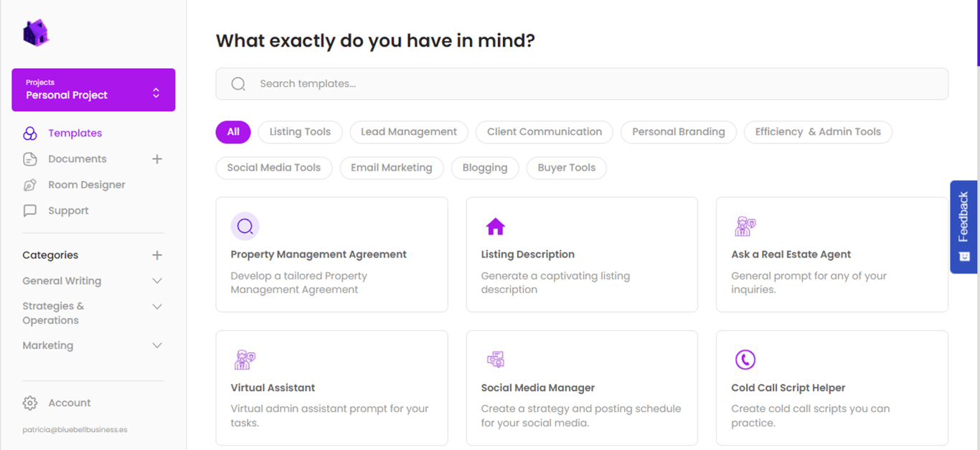Click the purple house logo icon
Image resolution: width=980 pixels, height=450 pixels.
point(35,33)
